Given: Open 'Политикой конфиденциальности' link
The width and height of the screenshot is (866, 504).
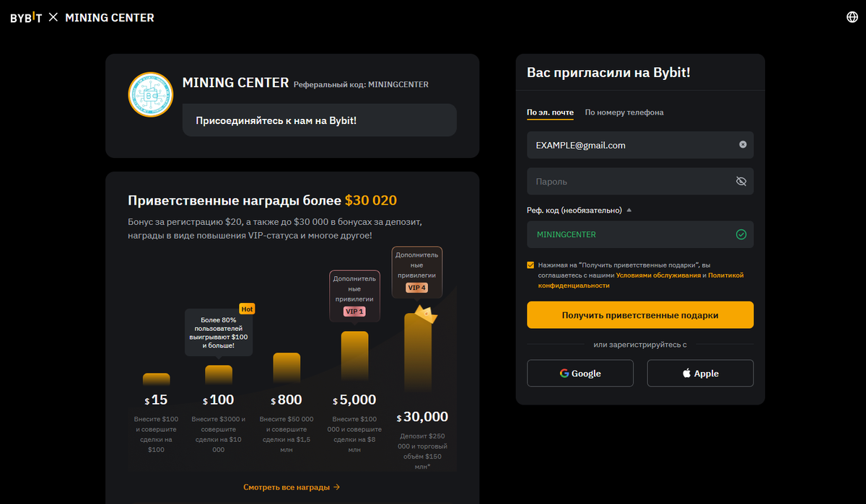Looking at the screenshot, I should 641,280.
